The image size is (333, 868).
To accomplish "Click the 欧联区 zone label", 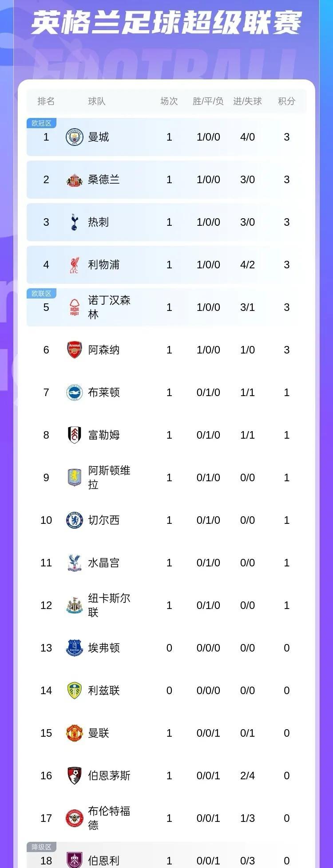I will tap(41, 294).
